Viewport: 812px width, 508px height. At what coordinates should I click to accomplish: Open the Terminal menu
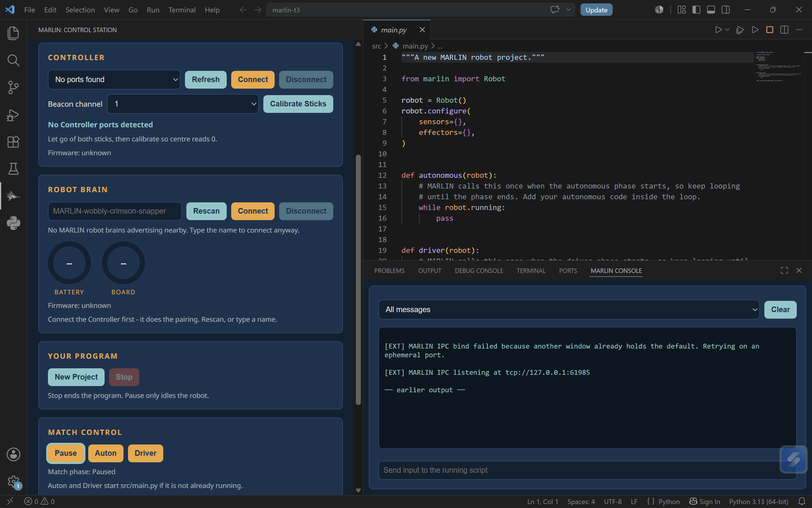pos(182,10)
